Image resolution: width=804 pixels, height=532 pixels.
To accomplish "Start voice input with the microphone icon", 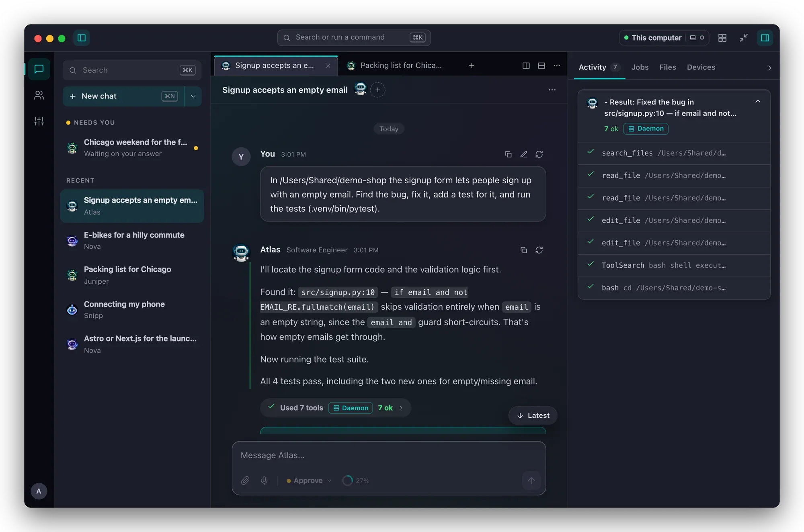I will pos(264,481).
